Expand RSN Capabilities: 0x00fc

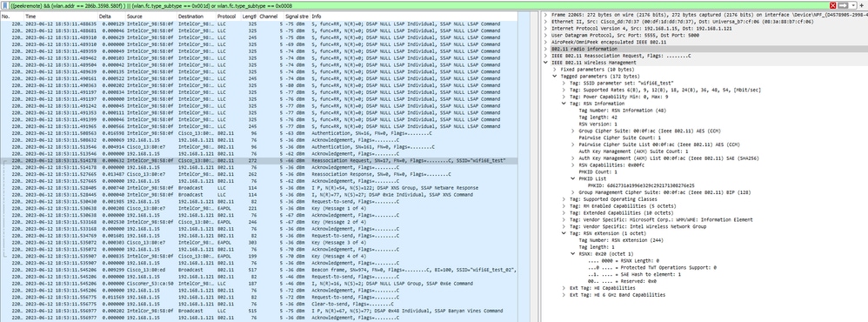coord(573,165)
